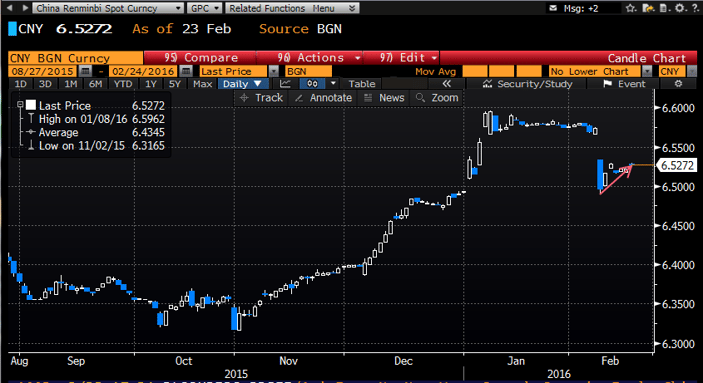Select the Max range tab

coord(202,84)
